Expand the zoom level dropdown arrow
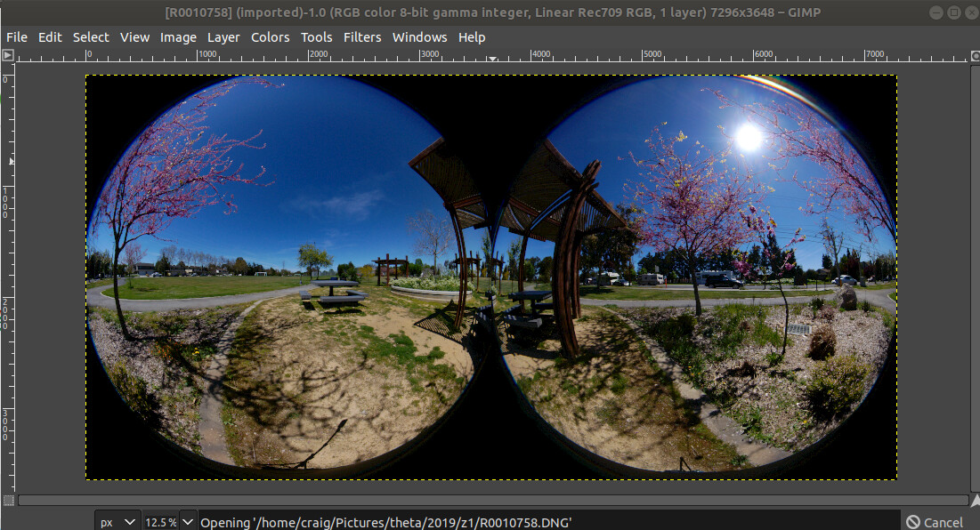980x530 pixels. (188, 522)
